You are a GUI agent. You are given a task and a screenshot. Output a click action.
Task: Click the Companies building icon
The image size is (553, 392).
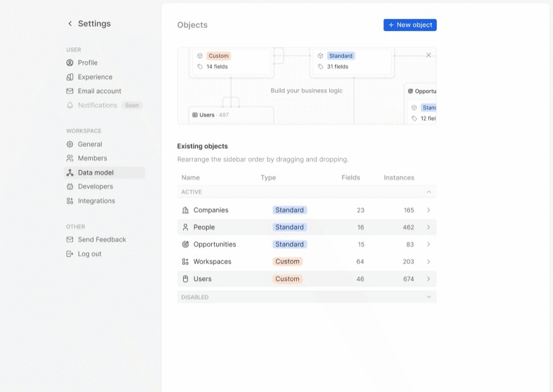point(186,210)
